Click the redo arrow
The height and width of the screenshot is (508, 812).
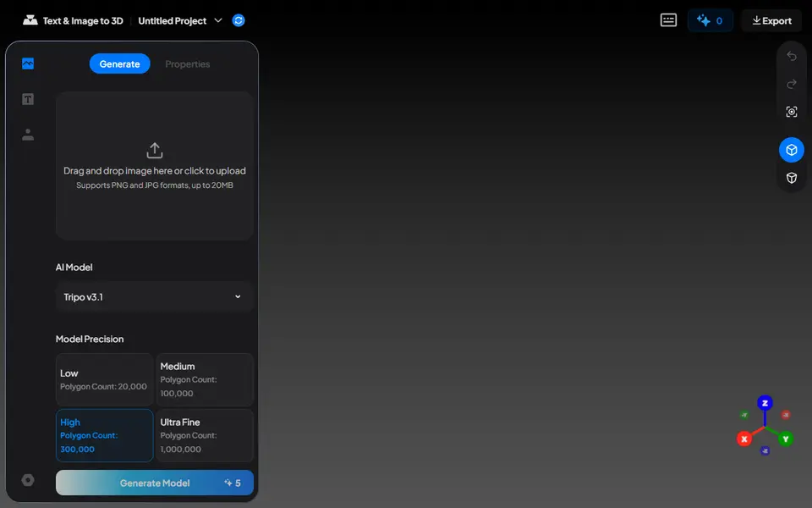point(792,84)
